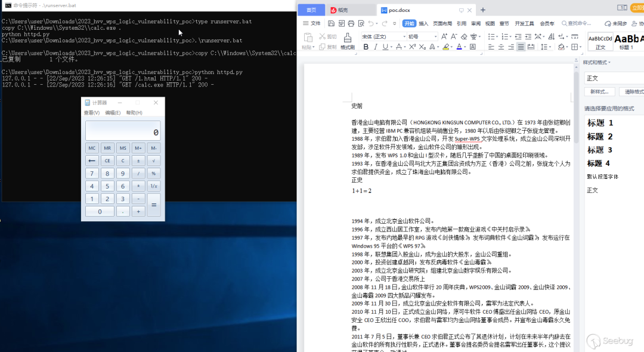
Task: Expand the quick access toolbar customize arrow
Action: point(395,23)
